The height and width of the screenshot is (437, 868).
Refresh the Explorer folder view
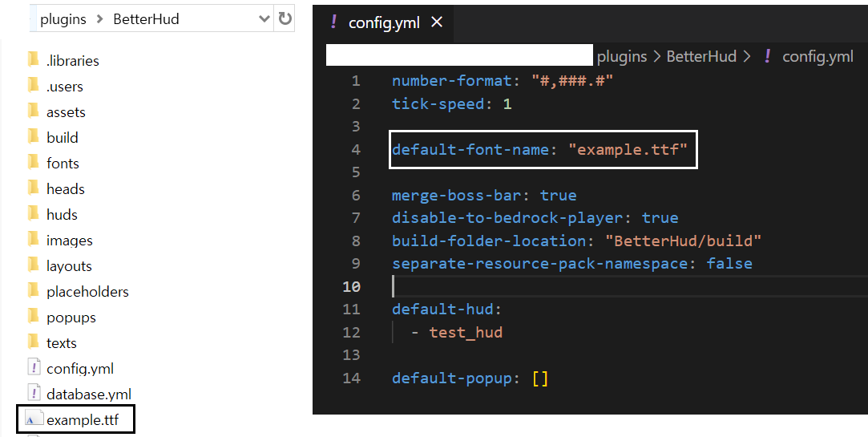[x=285, y=18]
